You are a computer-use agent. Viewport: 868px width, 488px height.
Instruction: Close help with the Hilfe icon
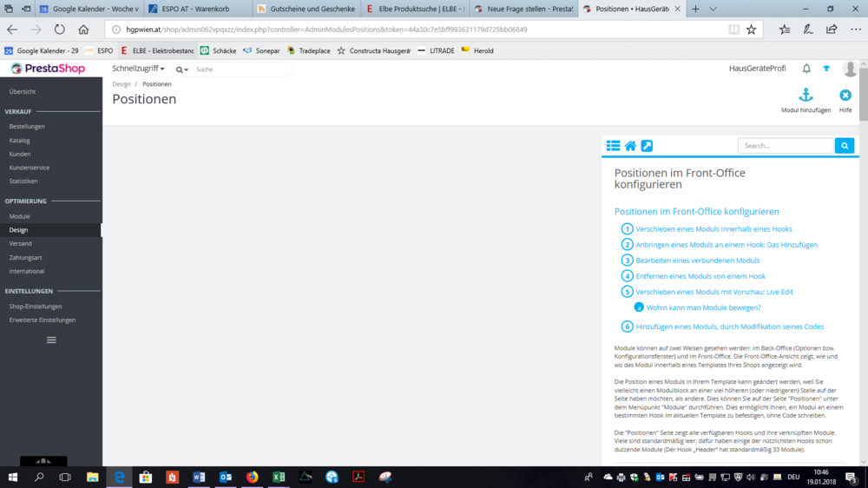click(x=845, y=96)
